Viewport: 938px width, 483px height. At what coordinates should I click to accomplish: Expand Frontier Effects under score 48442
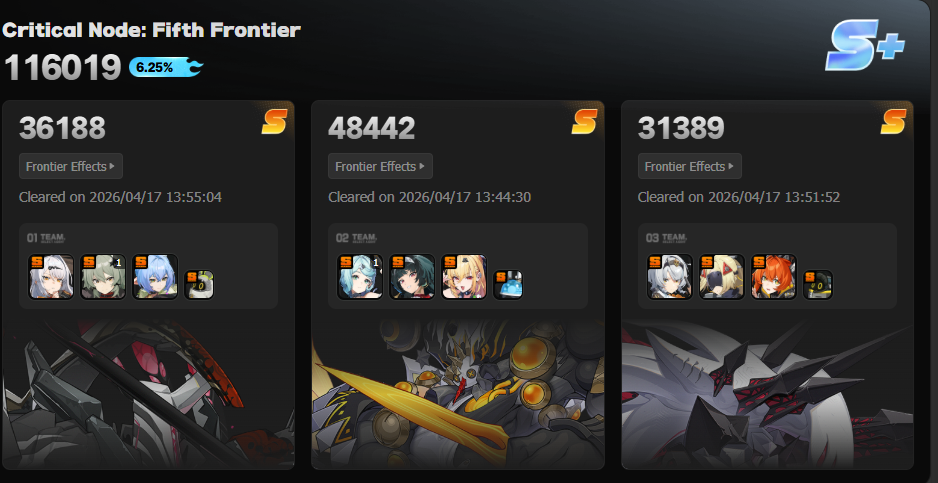(x=380, y=166)
